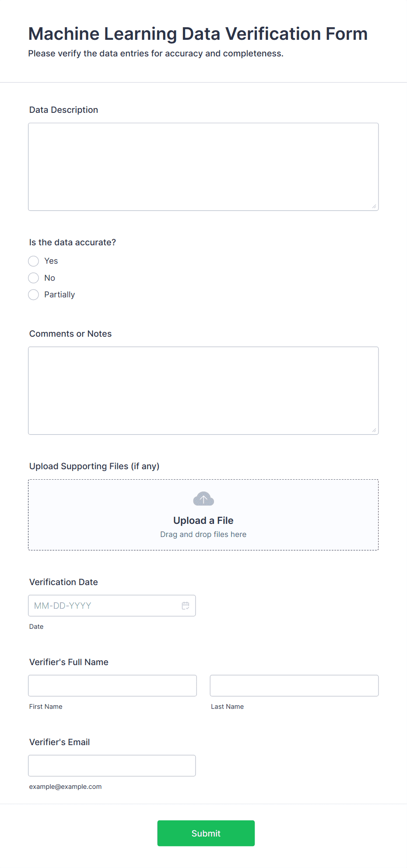The height and width of the screenshot is (868, 407).
Task: Click the First Name input box
Action: click(x=112, y=686)
